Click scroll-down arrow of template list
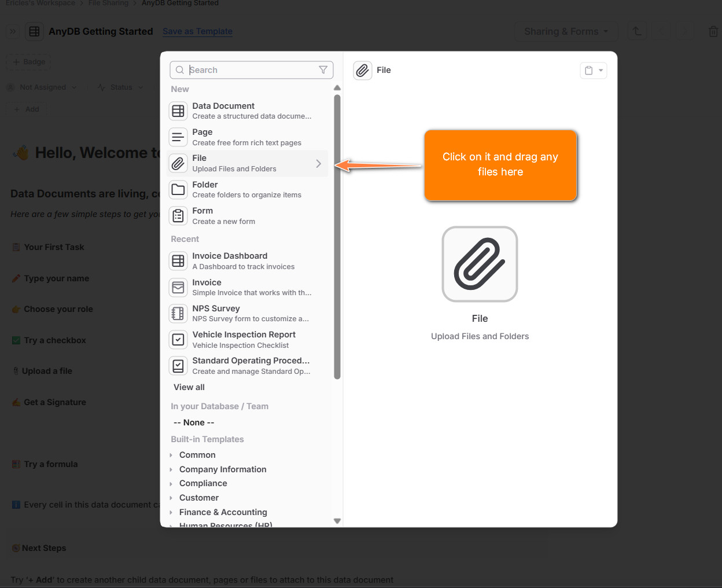722x588 pixels. [x=337, y=521]
